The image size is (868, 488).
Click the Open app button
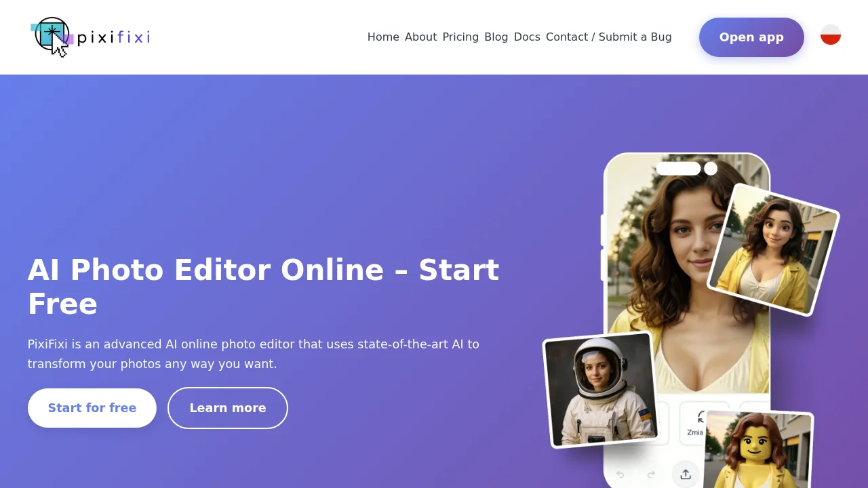tap(751, 37)
